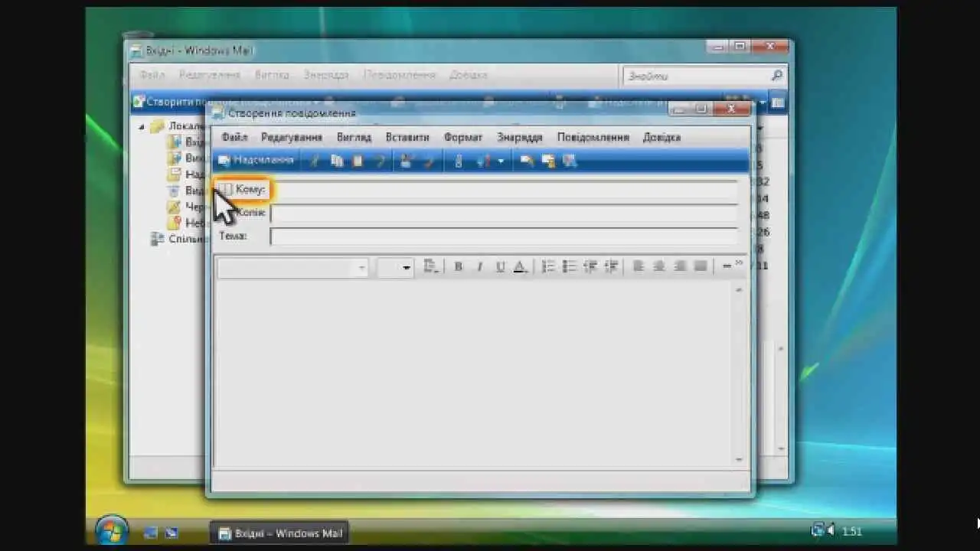Align text left
Screen dimensions: 980x551
click(x=639, y=266)
